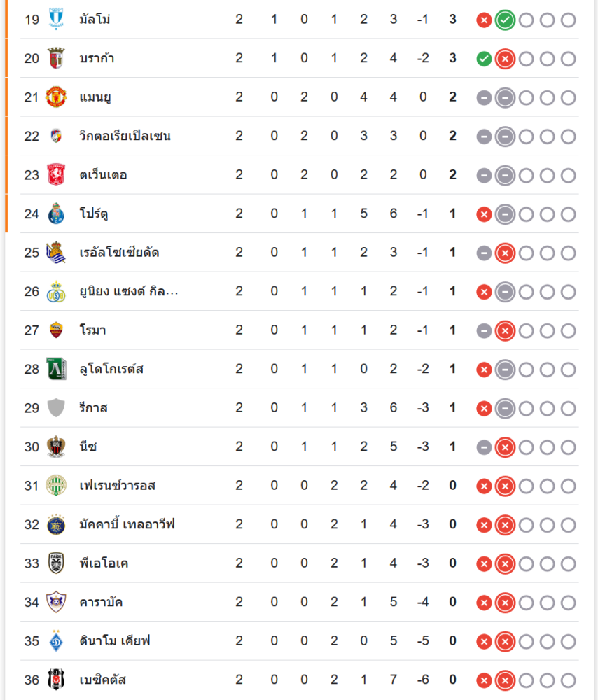Click the Manchester United crest icon
Viewport: 598px width, 700px height.
click(x=56, y=97)
